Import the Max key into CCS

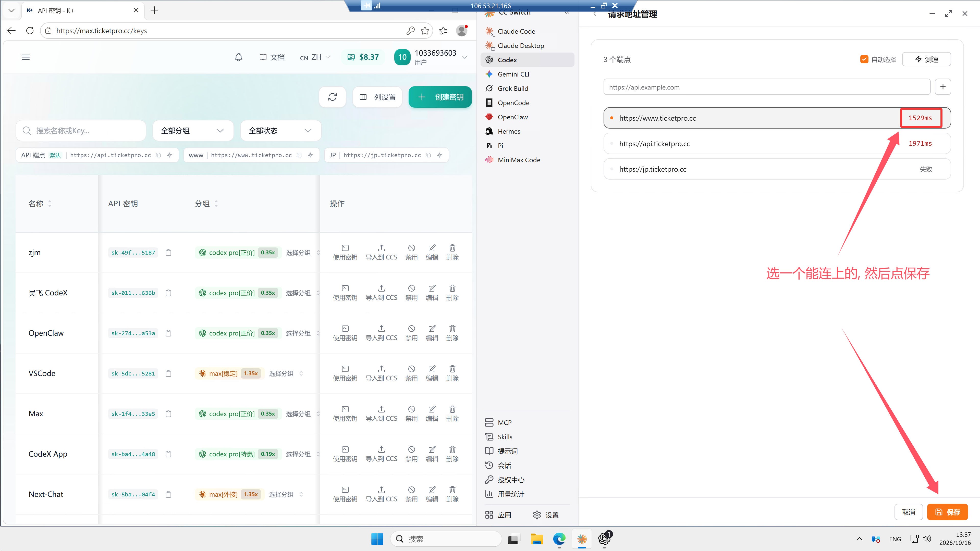point(381,414)
